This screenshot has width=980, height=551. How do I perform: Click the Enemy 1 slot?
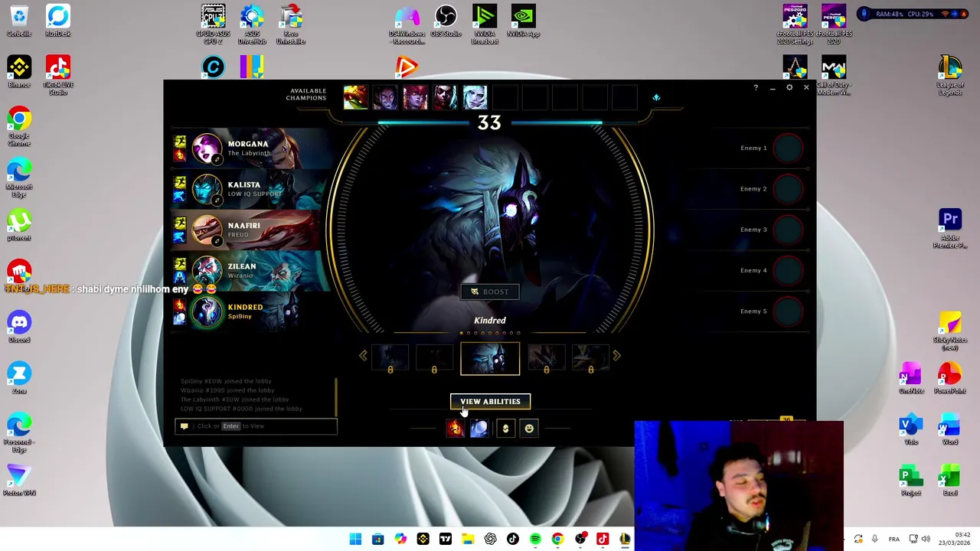pyautogui.click(x=772, y=148)
